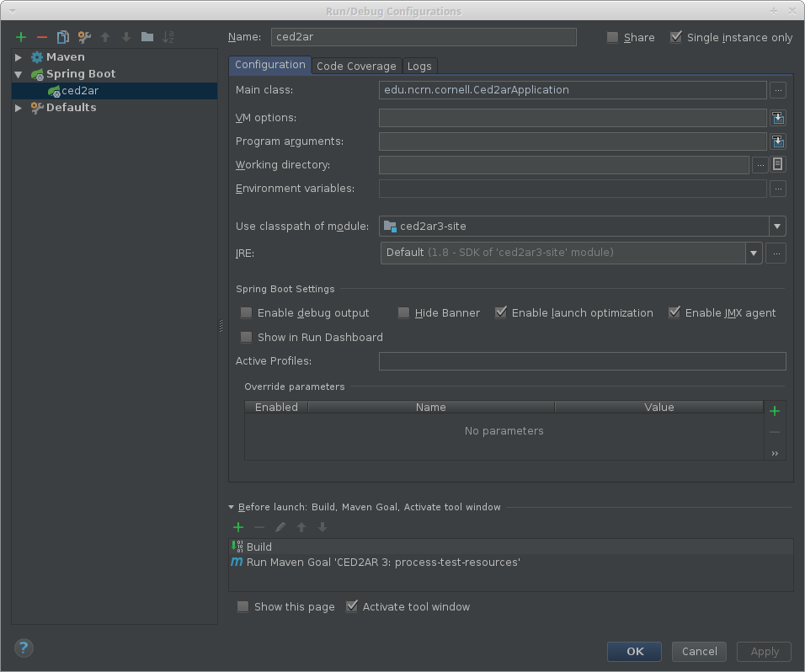This screenshot has width=805, height=672.
Task: Click the Cancel button
Action: (x=699, y=652)
